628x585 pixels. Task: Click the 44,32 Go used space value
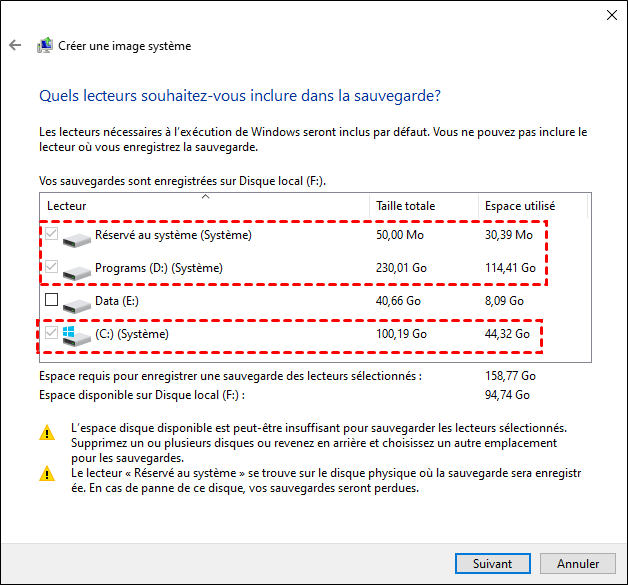(507, 334)
